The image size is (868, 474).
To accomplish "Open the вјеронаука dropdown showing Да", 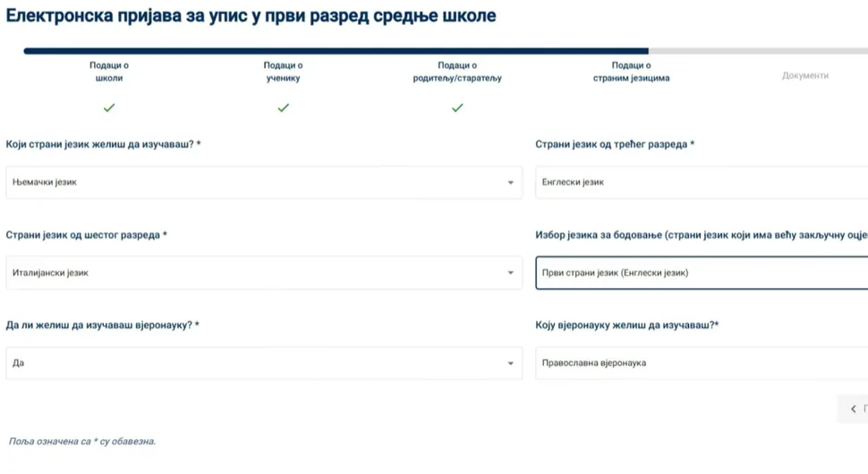I will pos(264,363).
